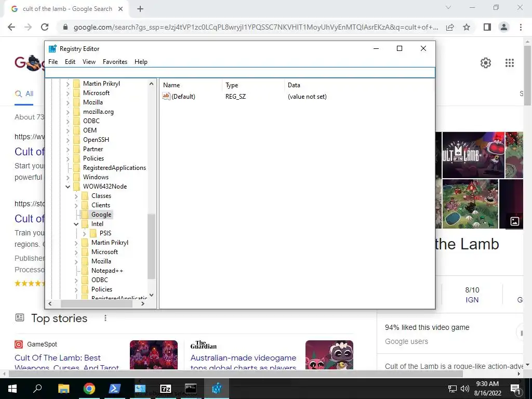
Task: Open taskbar search
Action: [37, 389]
